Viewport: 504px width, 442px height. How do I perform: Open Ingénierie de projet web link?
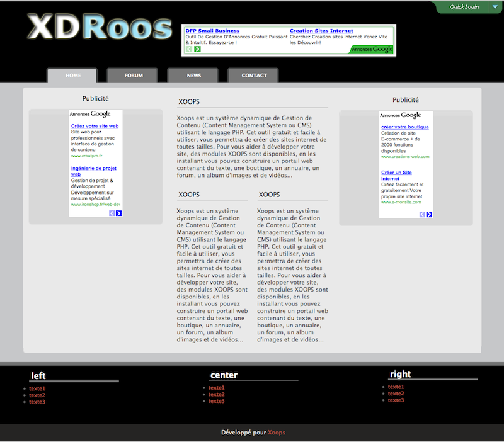(x=93, y=171)
